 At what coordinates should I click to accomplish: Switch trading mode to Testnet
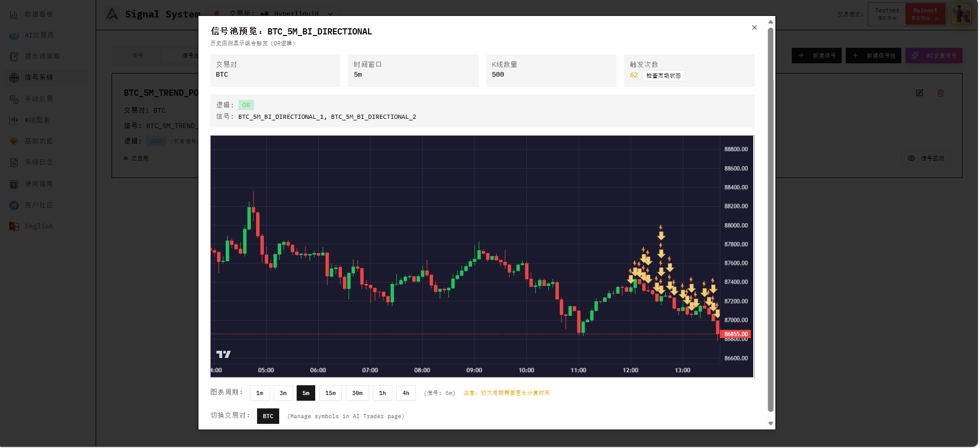887,14
